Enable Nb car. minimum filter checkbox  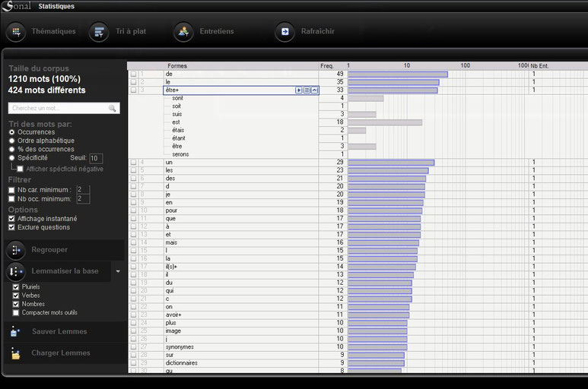11,190
